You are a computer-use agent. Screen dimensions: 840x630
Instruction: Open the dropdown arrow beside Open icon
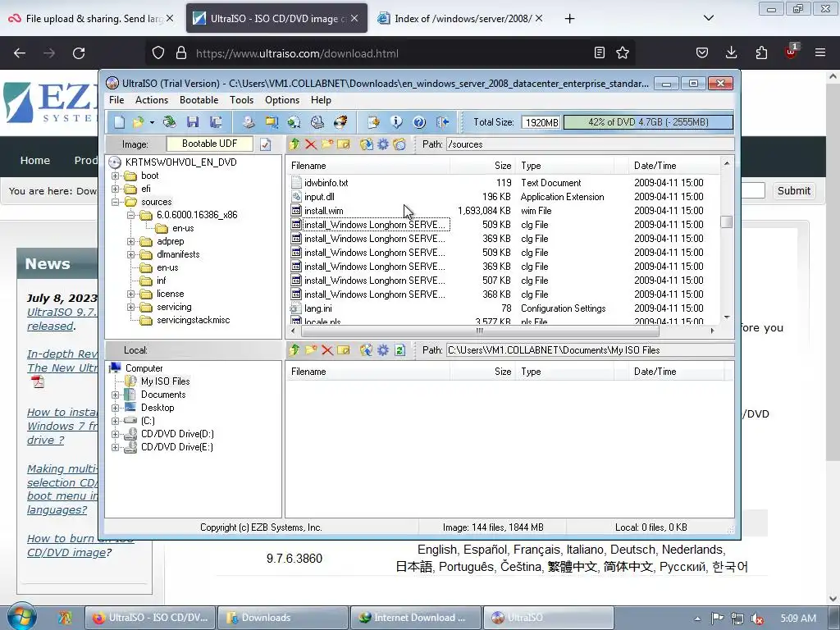coord(152,123)
